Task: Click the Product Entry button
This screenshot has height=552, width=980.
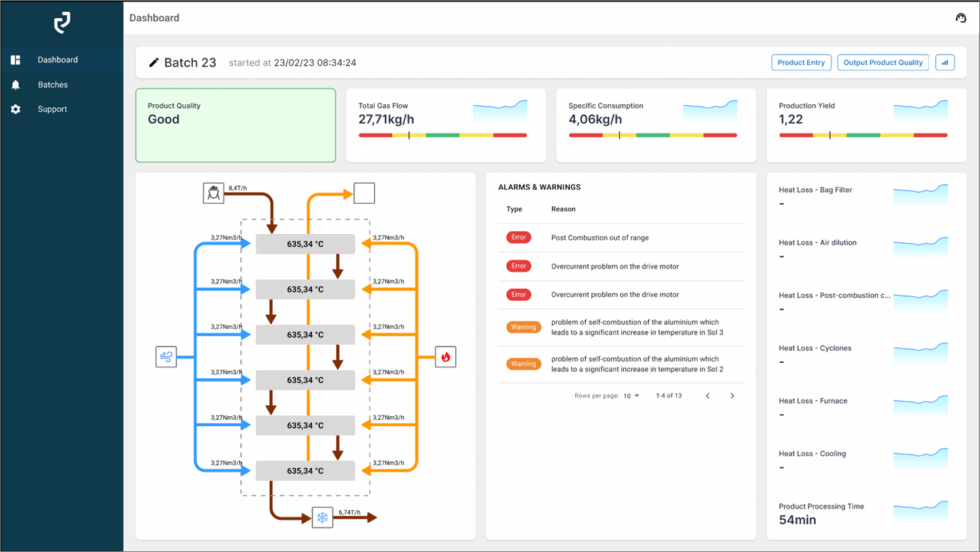Action: click(x=801, y=63)
